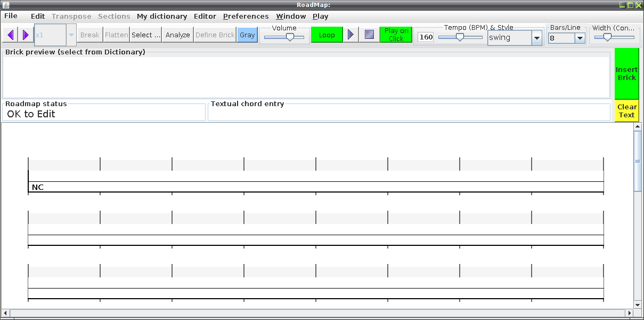This screenshot has height=320, width=644.
Task: Toggle the Gray coloring button
Action: coord(247,35)
